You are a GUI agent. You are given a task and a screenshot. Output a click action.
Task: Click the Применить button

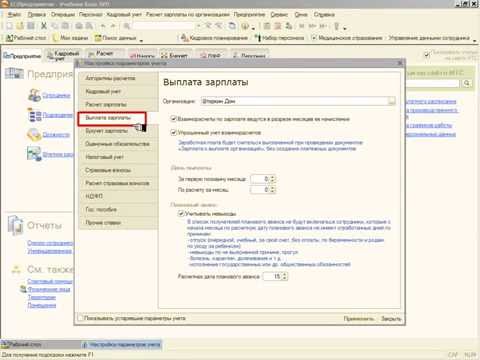(x=359, y=319)
